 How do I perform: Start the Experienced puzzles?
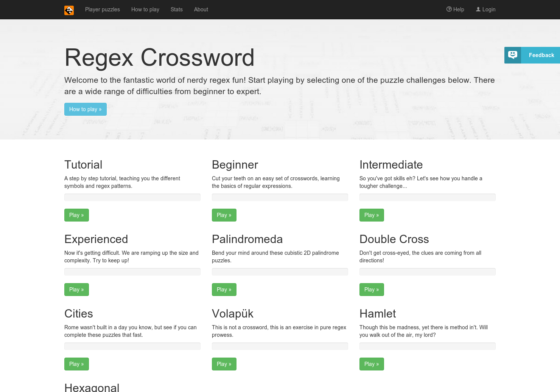point(76,289)
